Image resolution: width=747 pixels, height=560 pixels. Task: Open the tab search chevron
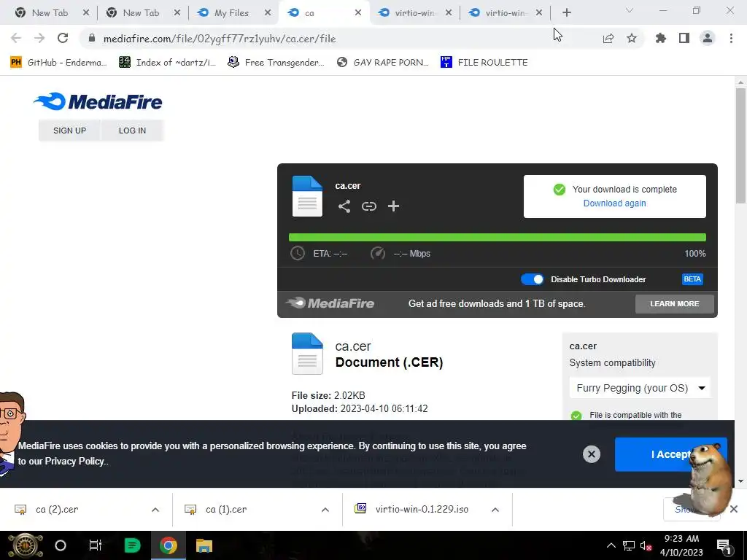click(x=630, y=10)
